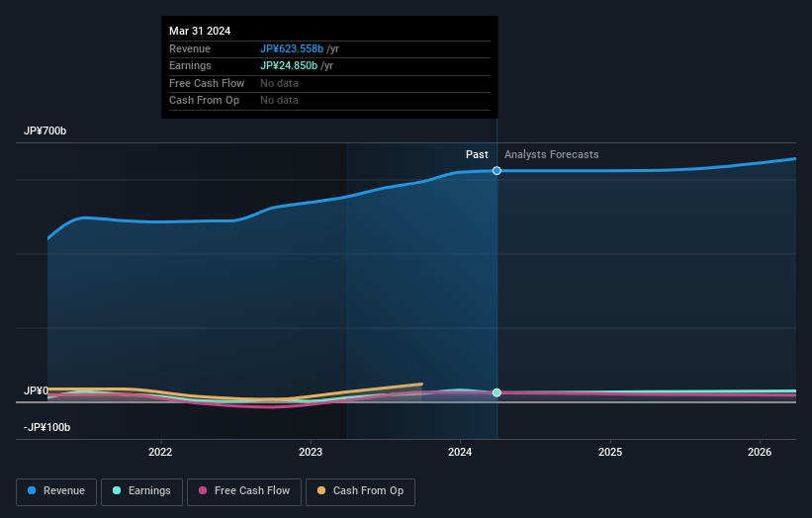Viewport: 812px width, 518px height.
Task: Click the Analysts Forecasts label
Action: [552, 155]
